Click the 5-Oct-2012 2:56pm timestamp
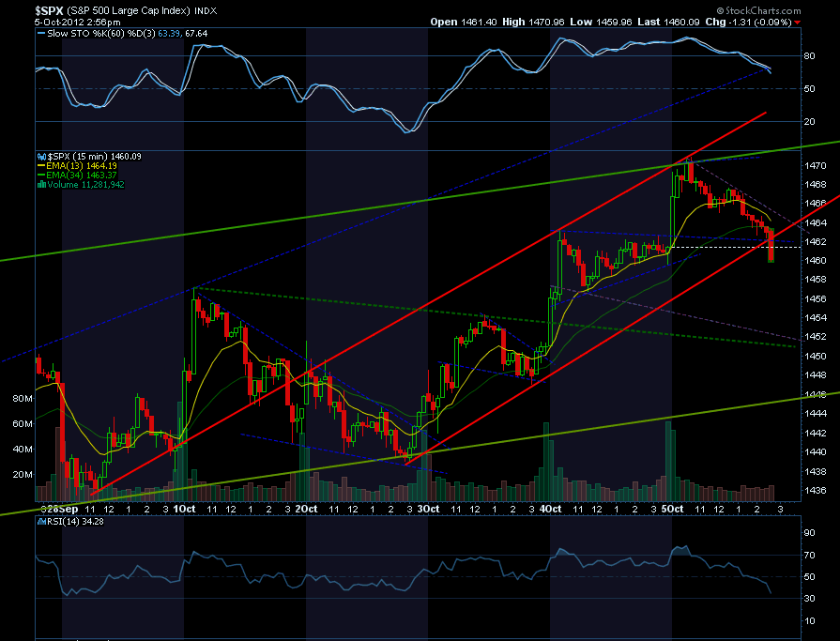 pos(77,22)
